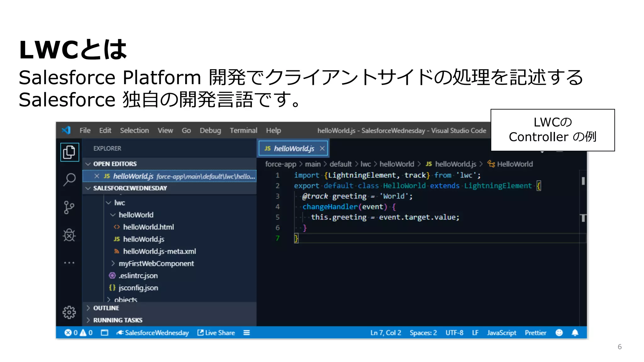The width and height of the screenshot is (644, 362).
Task: Expand the Running Tasks section
Action: click(88, 320)
